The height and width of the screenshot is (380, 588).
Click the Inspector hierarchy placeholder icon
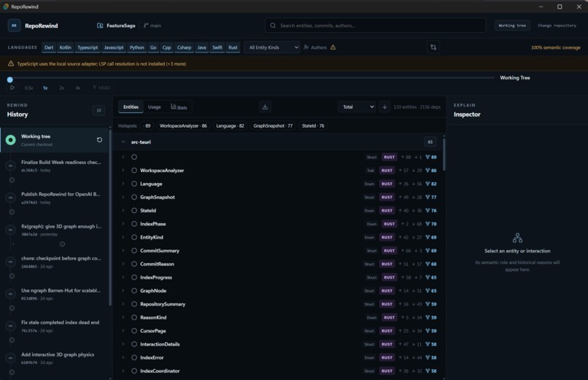(x=517, y=238)
